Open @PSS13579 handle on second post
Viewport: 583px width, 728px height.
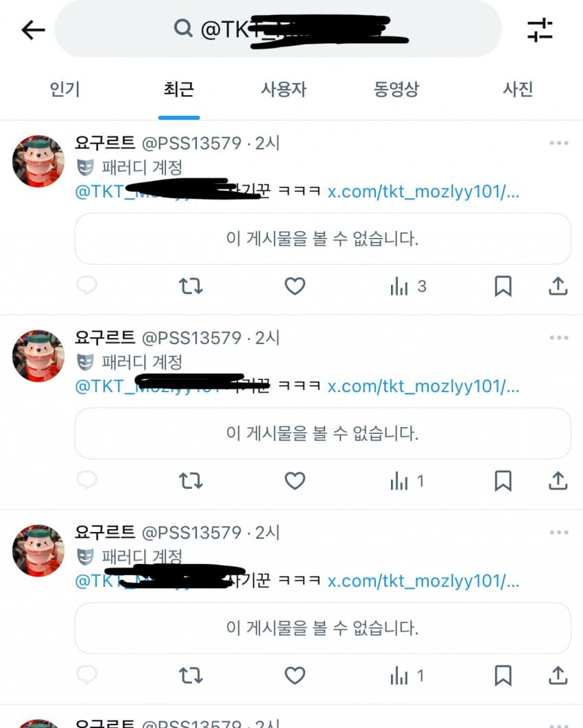click(191, 338)
